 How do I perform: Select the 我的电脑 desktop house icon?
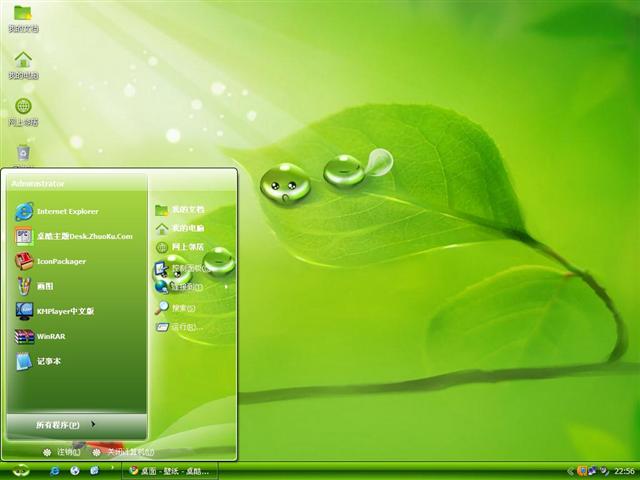click(23, 65)
